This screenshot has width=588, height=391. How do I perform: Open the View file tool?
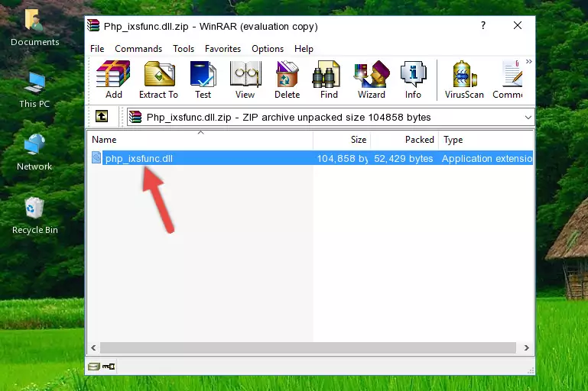click(x=245, y=79)
